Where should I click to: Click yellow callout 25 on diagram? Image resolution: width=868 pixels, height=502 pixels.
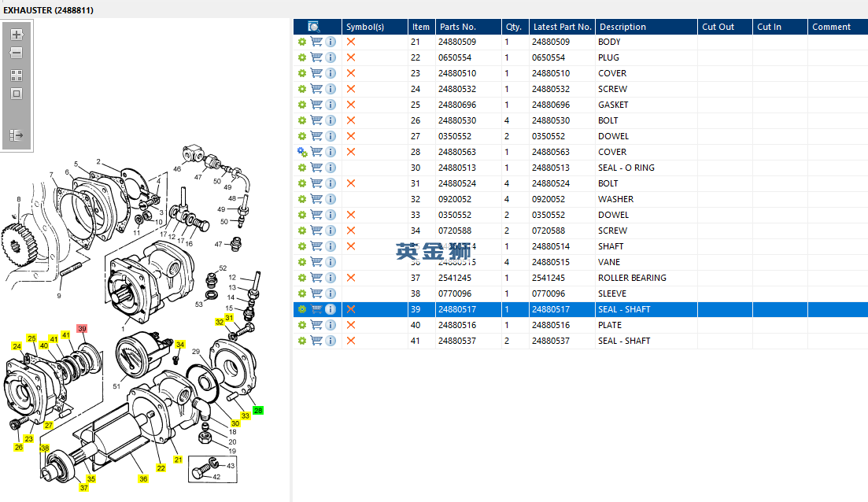(x=31, y=338)
